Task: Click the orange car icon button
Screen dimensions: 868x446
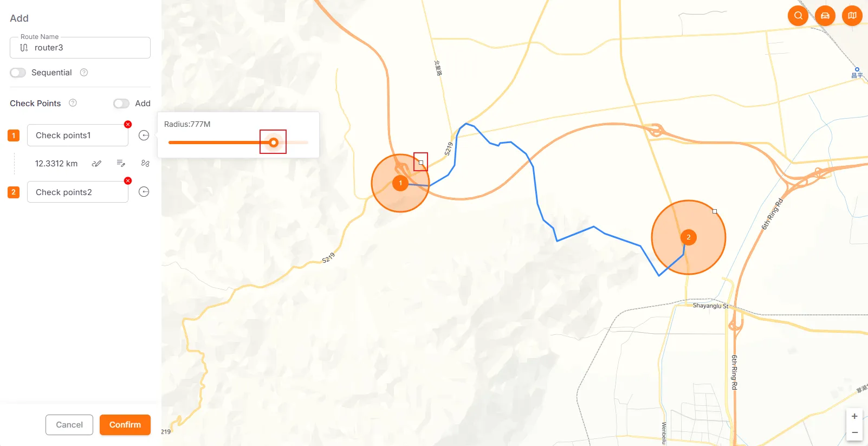Action: (x=825, y=16)
